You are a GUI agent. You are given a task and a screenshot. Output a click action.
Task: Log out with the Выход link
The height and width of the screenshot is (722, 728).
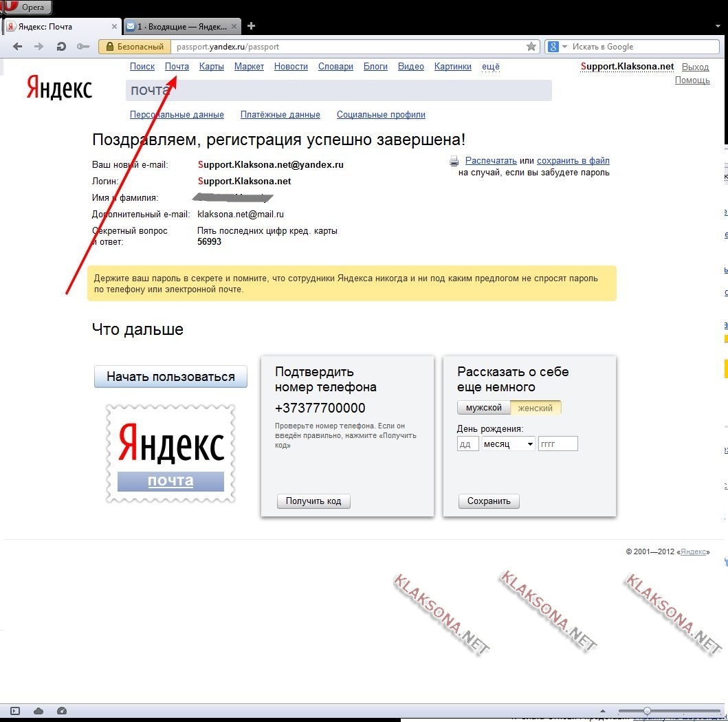point(695,67)
